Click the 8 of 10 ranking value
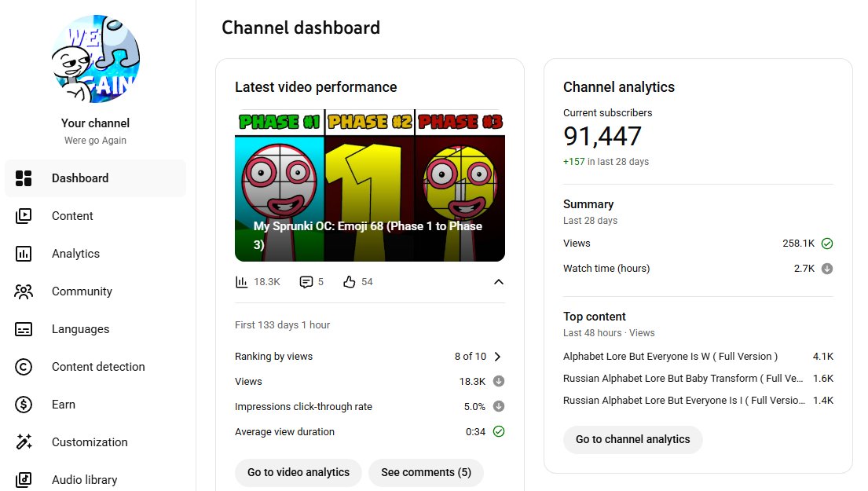The height and width of the screenshot is (491, 868). point(471,357)
